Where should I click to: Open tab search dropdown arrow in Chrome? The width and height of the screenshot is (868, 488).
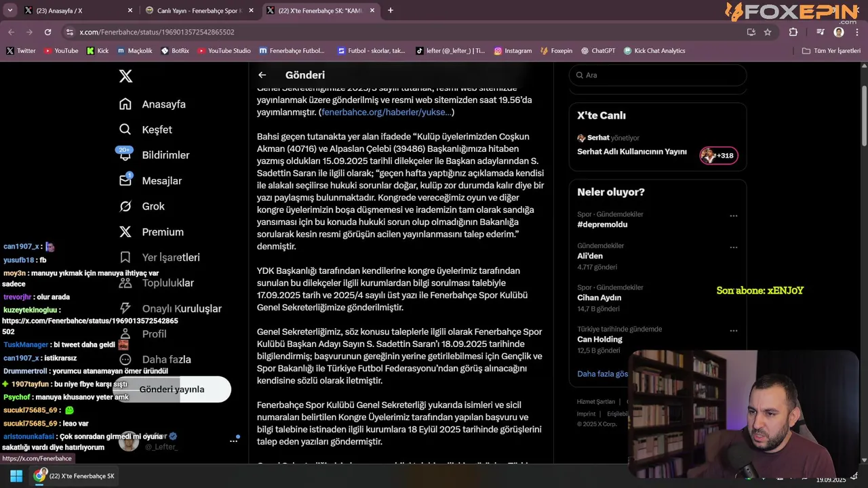[x=9, y=10]
